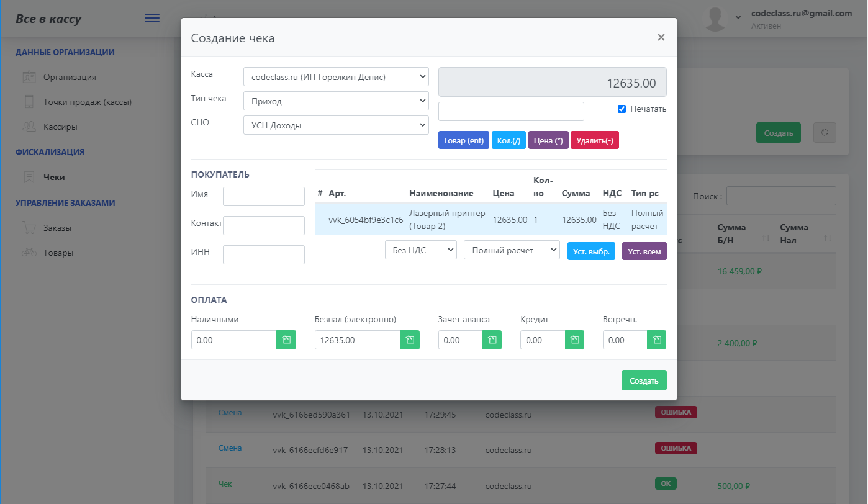
Task: Click the user avatar icon
Action: point(716,19)
